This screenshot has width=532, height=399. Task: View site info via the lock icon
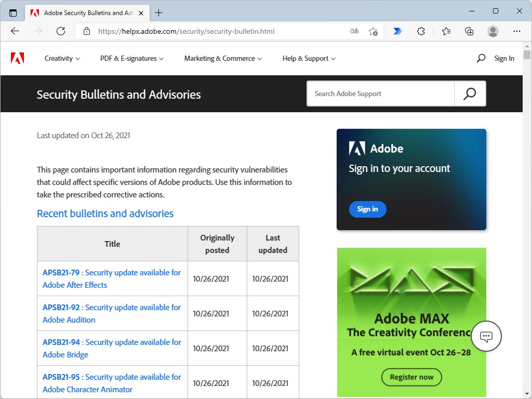[x=87, y=31]
